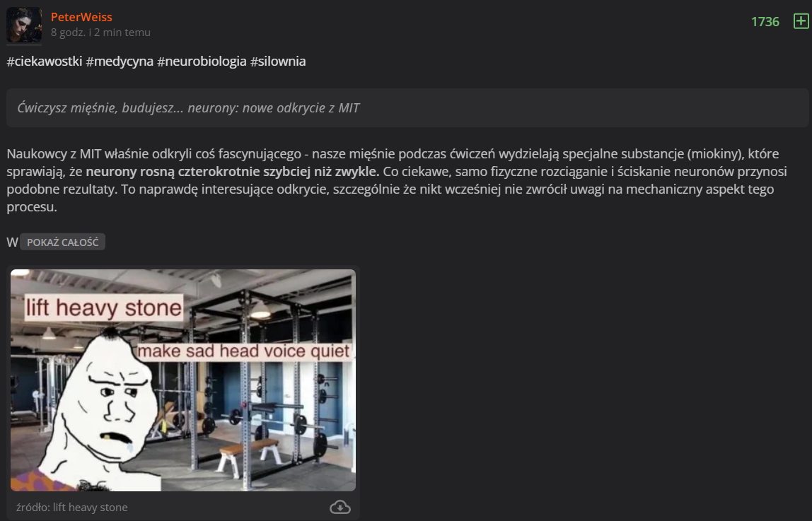Click the post paragraph starting with Naukowcy z MIT

click(397, 180)
